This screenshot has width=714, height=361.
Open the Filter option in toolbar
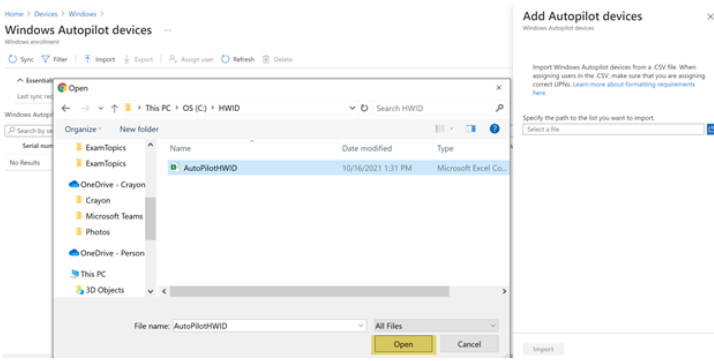(x=54, y=59)
